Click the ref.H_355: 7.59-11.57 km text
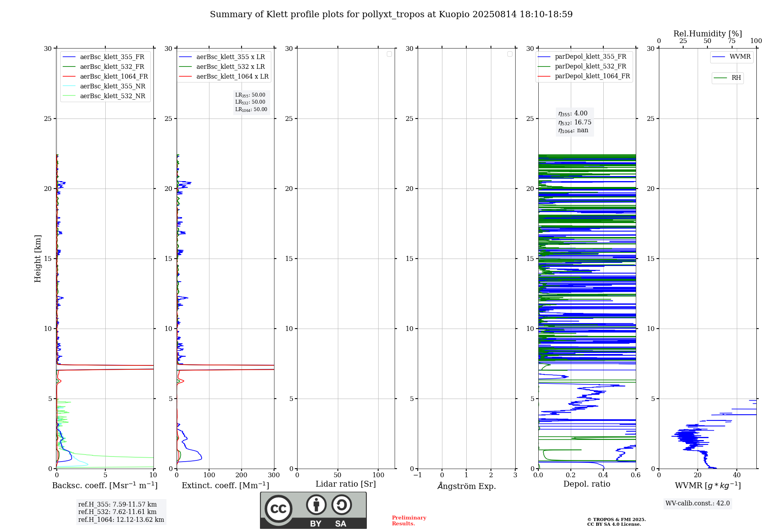Viewport: 783px width, 532px height. (x=117, y=505)
